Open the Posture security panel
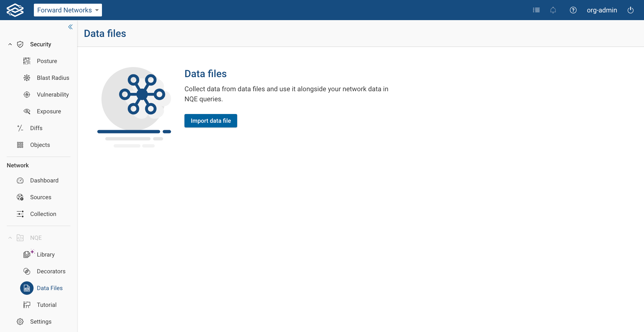 (x=46, y=61)
